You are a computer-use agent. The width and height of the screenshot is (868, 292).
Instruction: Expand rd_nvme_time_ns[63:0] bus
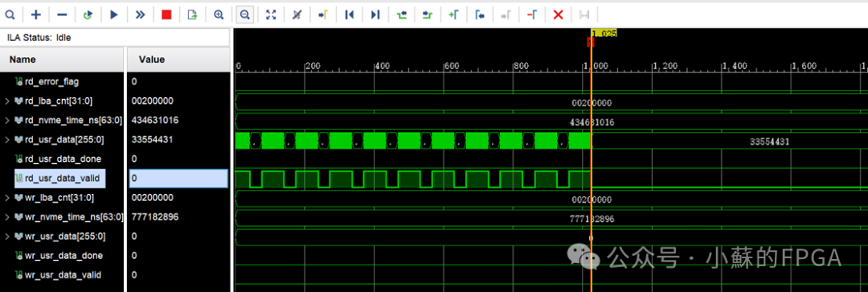point(6,120)
